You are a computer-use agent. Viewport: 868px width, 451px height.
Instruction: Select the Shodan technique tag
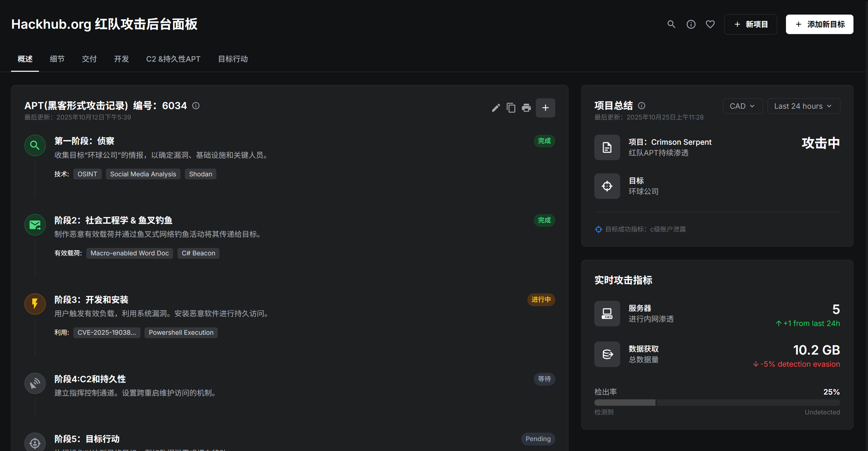pos(200,174)
